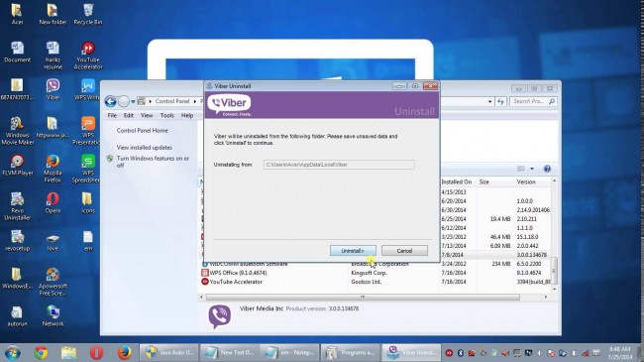
Task: Launch Apowersoft Free Screen Recorder shortcut
Action: tap(53, 282)
